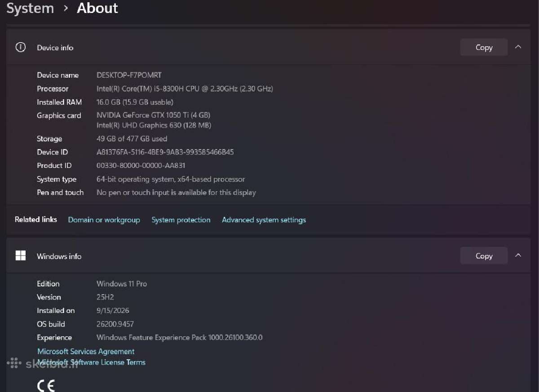Screen dimensions: 539x392
Task: Click the Pen and touch label
Action: point(60,193)
